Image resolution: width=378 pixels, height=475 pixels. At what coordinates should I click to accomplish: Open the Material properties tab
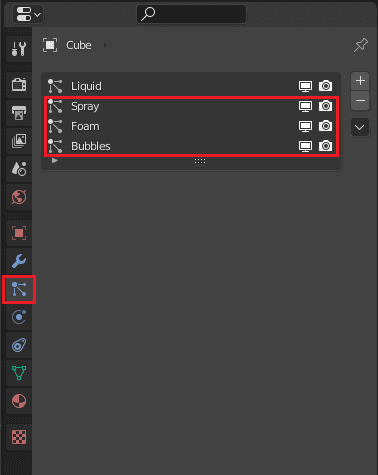[x=19, y=401]
